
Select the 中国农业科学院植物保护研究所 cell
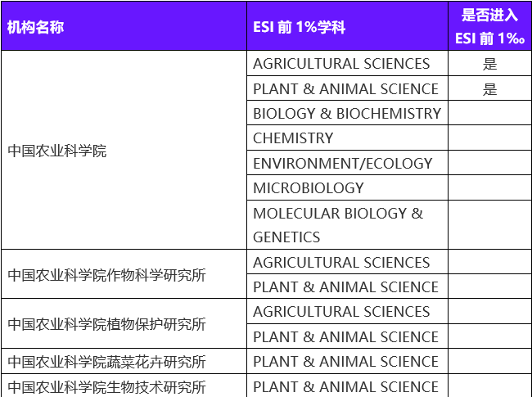106,324
